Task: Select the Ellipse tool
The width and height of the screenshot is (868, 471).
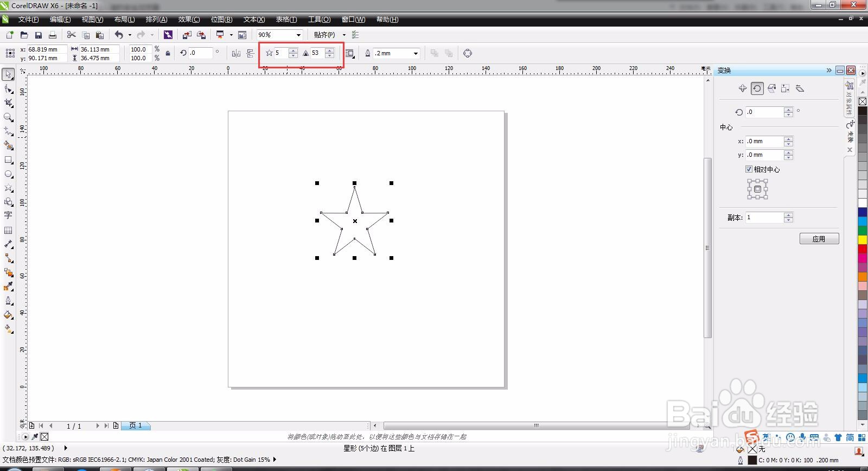Action: coord(9,174)
